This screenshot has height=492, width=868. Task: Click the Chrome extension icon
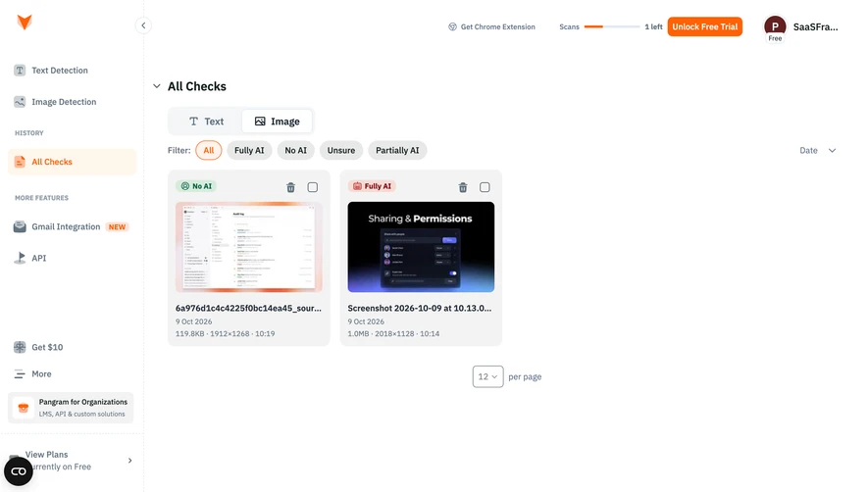452,26
